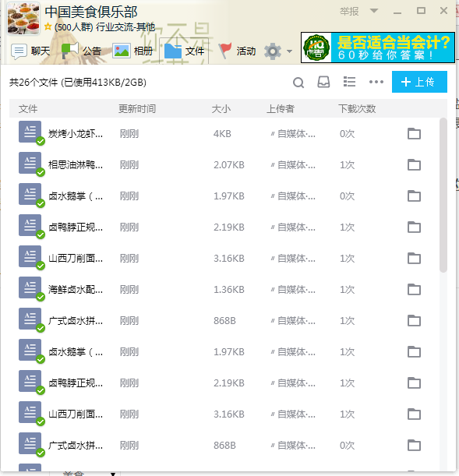The image size is (459, 476).
Task: Sort by 大小 column header
Action: coord(221,109)
